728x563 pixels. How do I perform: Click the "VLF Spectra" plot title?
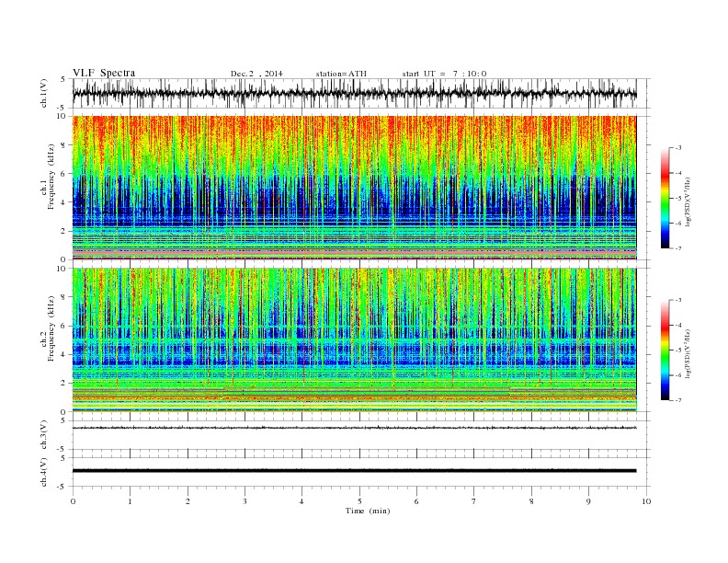[x=104, y=73]
